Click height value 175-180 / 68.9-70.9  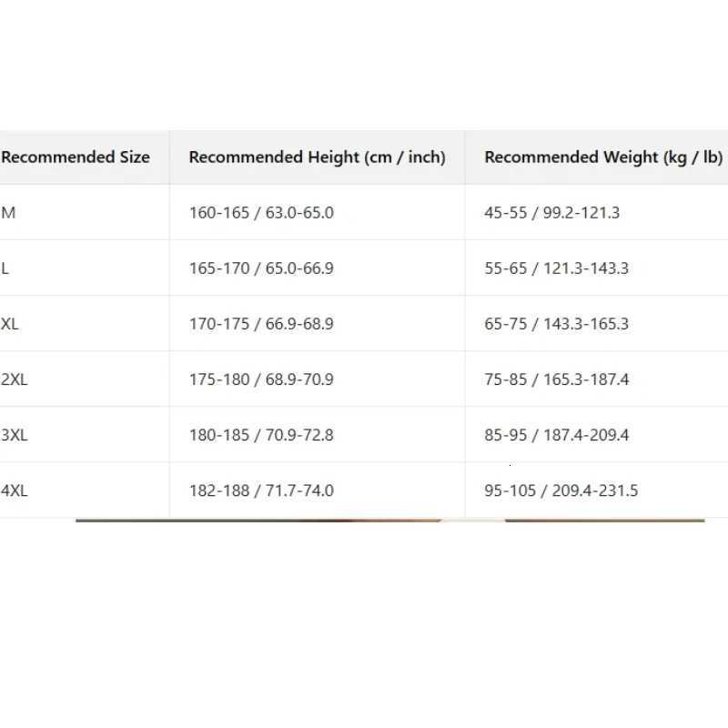(x=261, y=379)
